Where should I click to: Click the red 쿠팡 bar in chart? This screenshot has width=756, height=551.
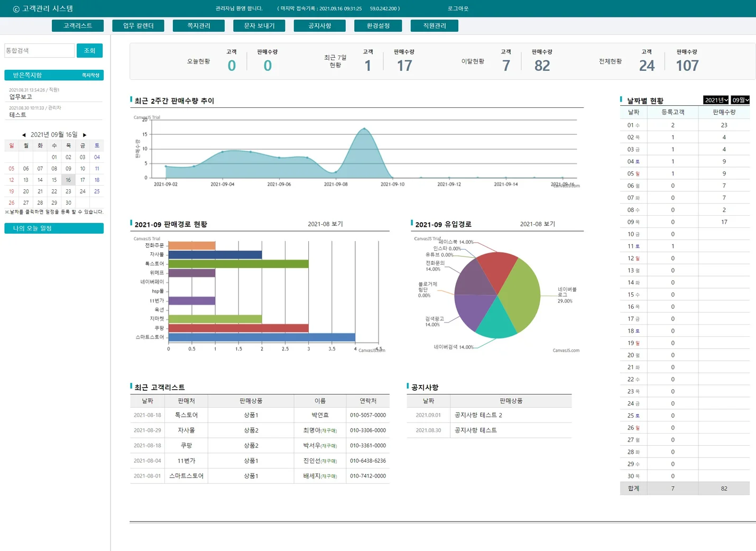pyautogui.click(x=238, y=328)
